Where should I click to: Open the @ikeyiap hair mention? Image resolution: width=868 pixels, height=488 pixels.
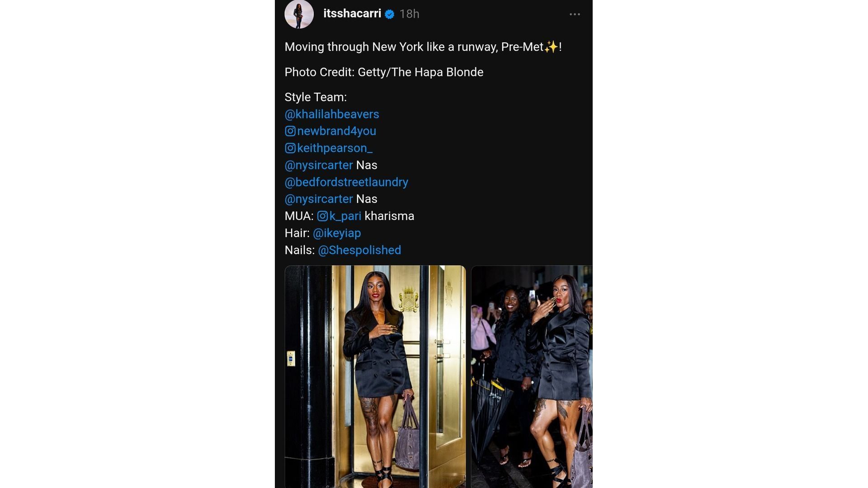pos(337,233)
